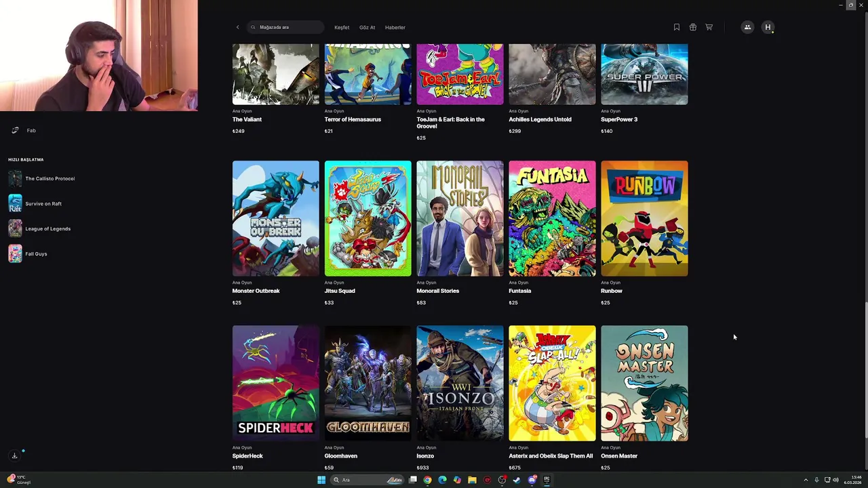Open the volume icon in system tray
The height and width of the screenshot is (488, 868).
[x=835, y=480]
